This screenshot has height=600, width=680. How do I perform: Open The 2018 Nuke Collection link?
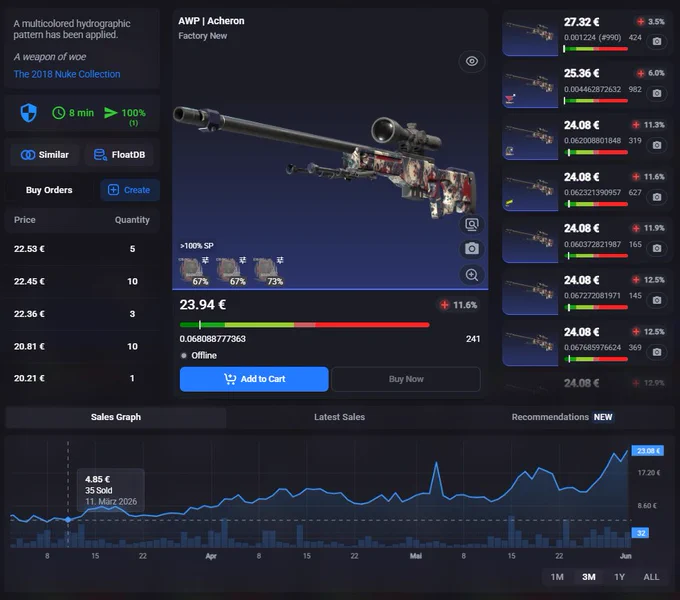coord(67,74)
